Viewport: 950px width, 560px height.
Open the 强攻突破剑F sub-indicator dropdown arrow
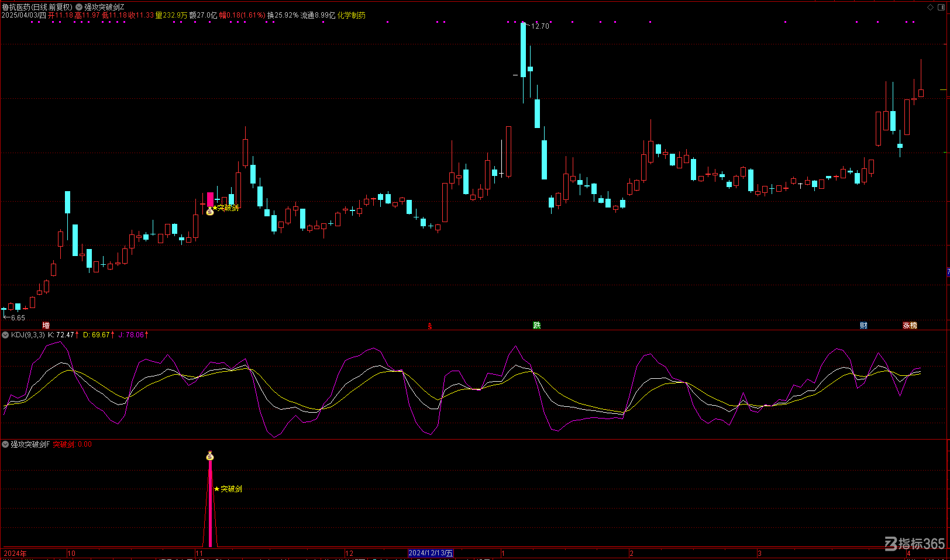5,444
